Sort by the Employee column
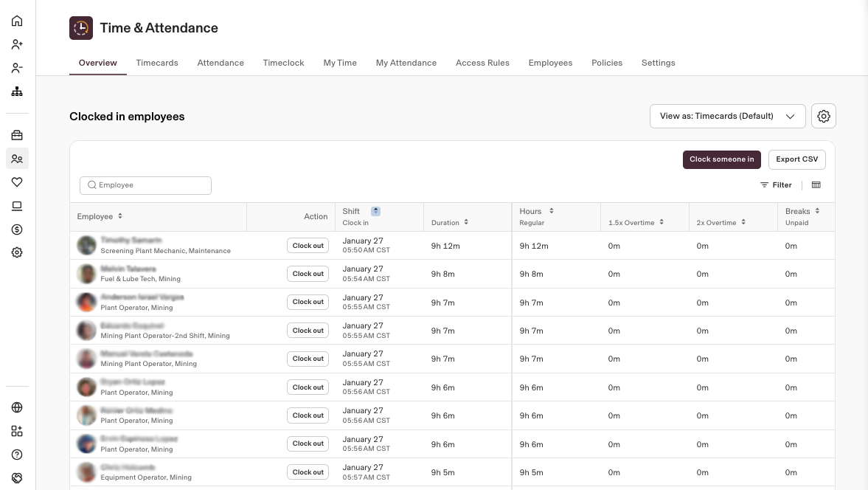868x490 pixels. pos(120,216)
